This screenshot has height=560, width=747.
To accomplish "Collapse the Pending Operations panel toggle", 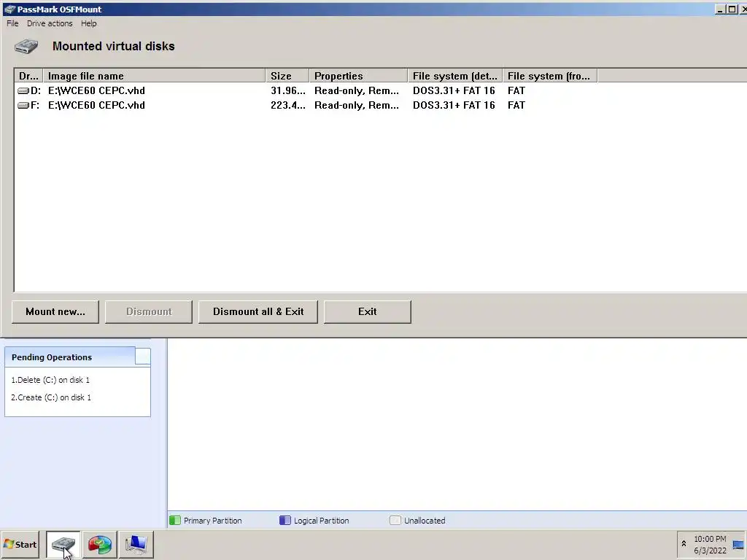I will [x=142, y=356].
